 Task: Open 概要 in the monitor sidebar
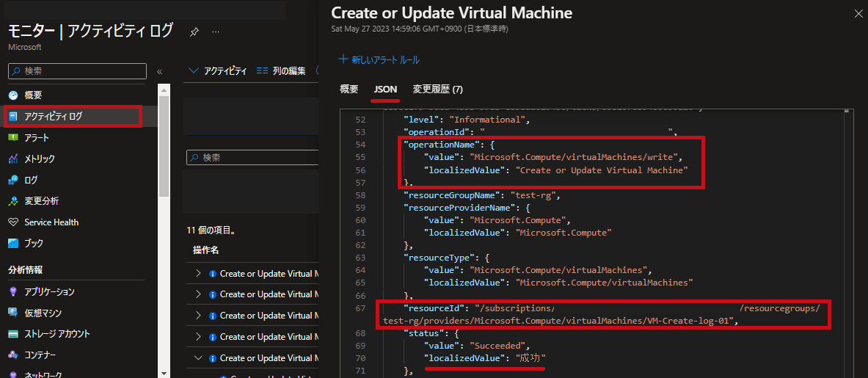[x=33, y=95]
